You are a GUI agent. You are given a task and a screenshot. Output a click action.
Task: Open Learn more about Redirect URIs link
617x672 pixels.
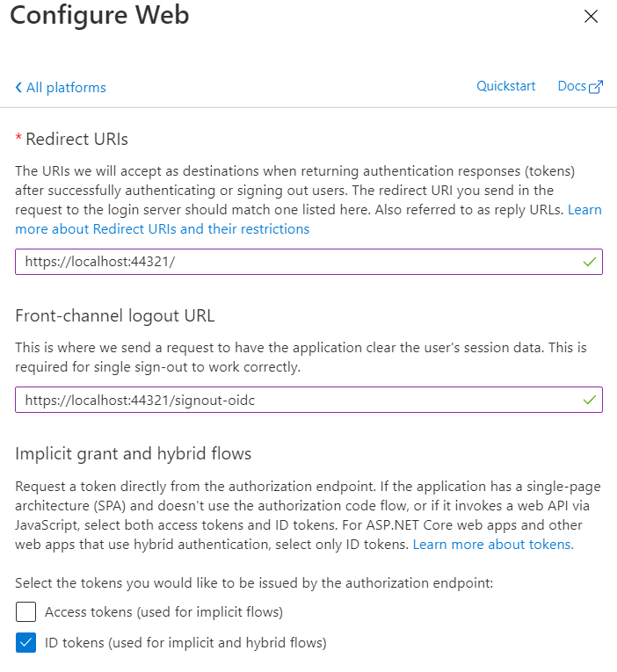click(x=162, y=229)
